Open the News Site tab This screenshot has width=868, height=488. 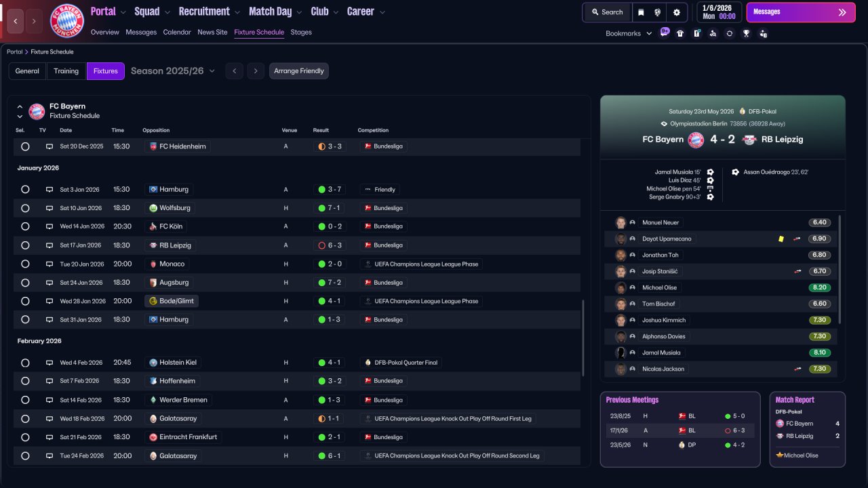(x=212, y=33)
